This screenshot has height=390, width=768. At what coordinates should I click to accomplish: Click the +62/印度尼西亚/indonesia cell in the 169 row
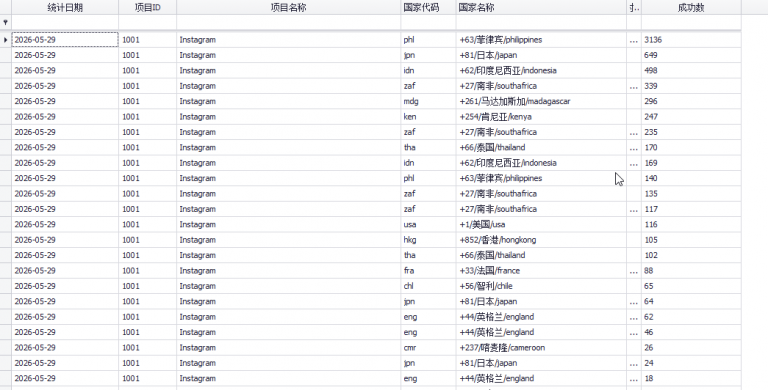tap(541, 163)
